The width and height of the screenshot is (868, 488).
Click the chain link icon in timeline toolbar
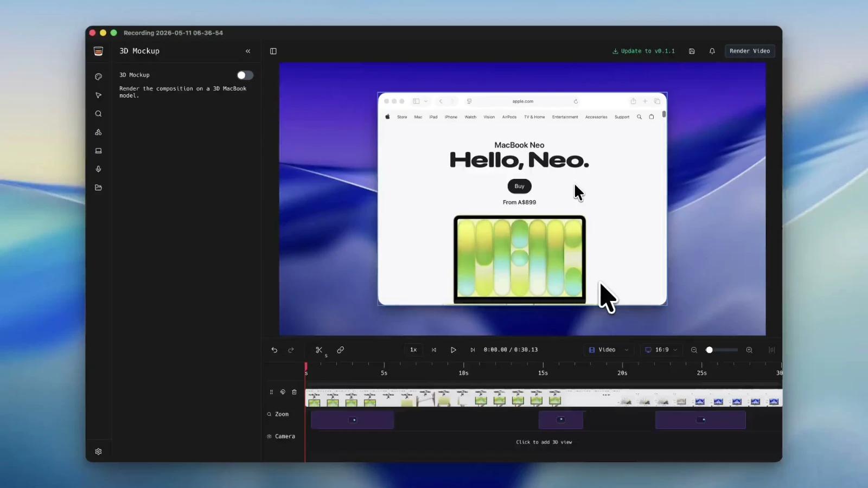[341, 350]
